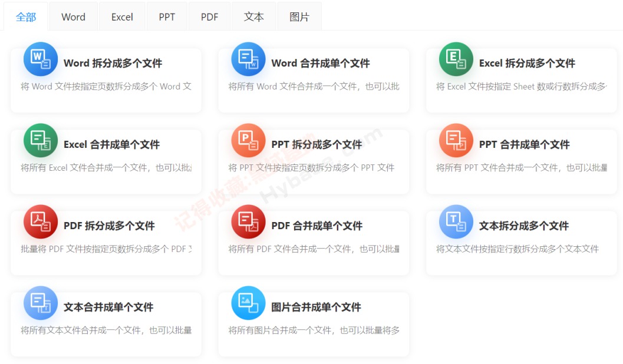Viewport: 623px width, 364px height.
Task: Open 'Word 拆分成多个文件' title
Action: (113, 63)
